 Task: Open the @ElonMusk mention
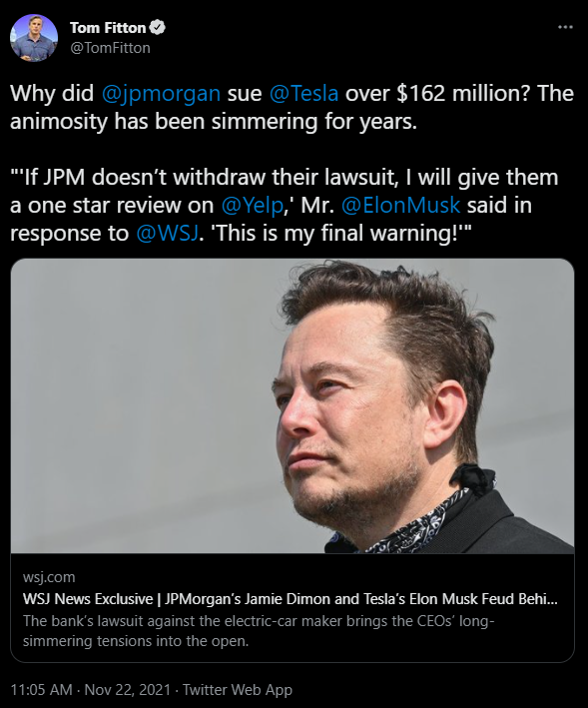coord(400,206)
